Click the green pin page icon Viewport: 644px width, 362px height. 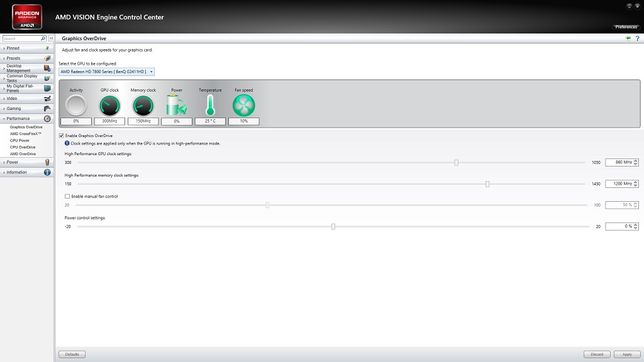pos(628,38)
